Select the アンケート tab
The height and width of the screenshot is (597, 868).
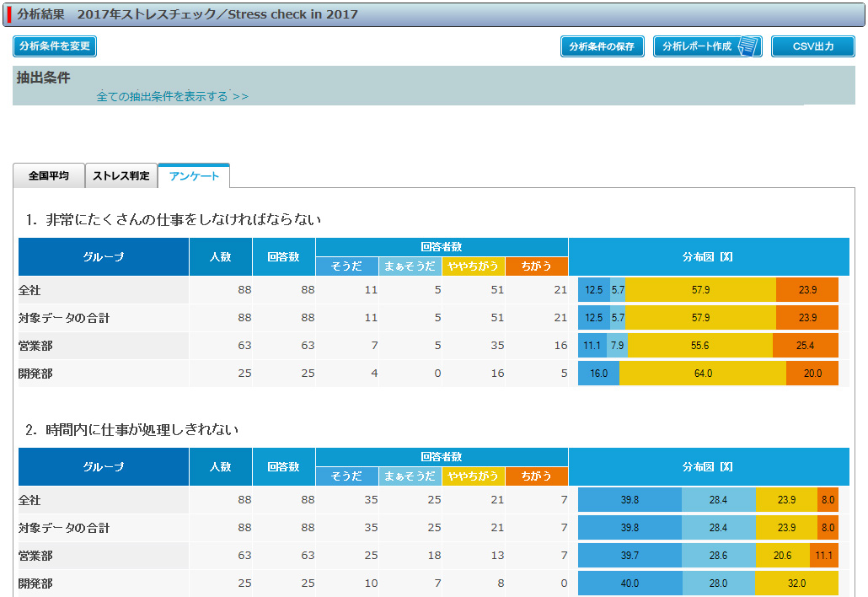pyautogui.click(x=194, y=175)
